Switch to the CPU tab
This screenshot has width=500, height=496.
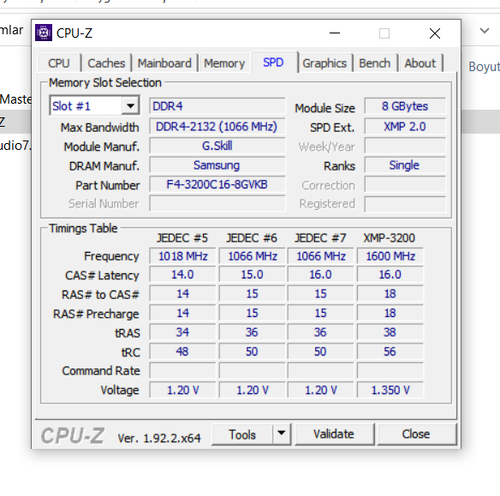point(59,63)
